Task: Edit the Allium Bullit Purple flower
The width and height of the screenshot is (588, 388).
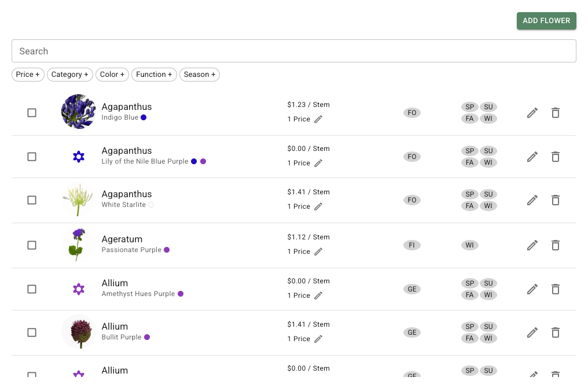Action: pos(532,332)
